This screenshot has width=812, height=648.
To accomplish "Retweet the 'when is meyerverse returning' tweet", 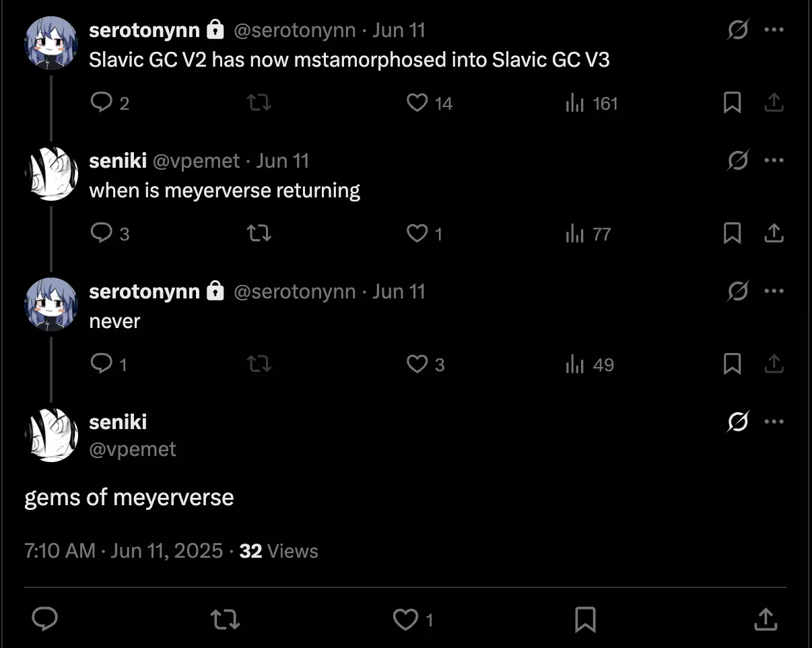I will tap(259, 234).
